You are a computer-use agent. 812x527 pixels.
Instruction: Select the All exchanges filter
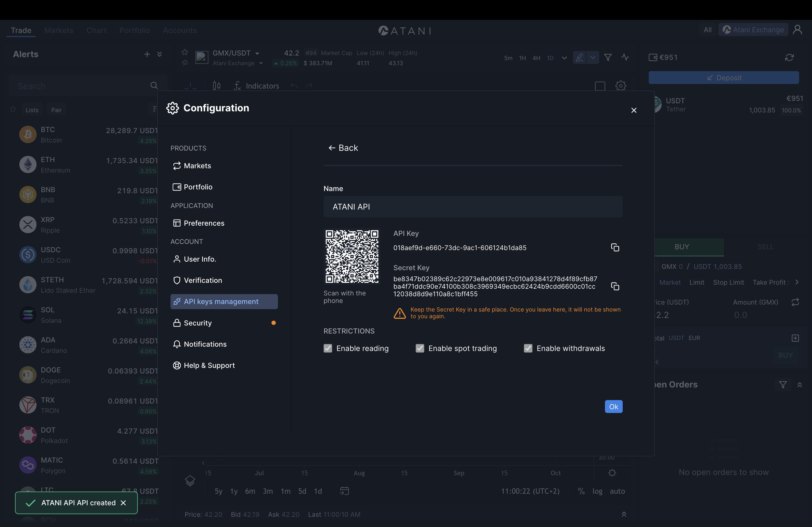[708, 30]
